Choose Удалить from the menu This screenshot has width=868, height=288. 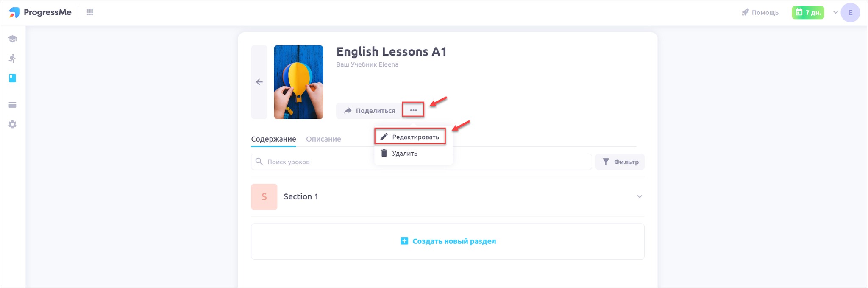(405, 154)
